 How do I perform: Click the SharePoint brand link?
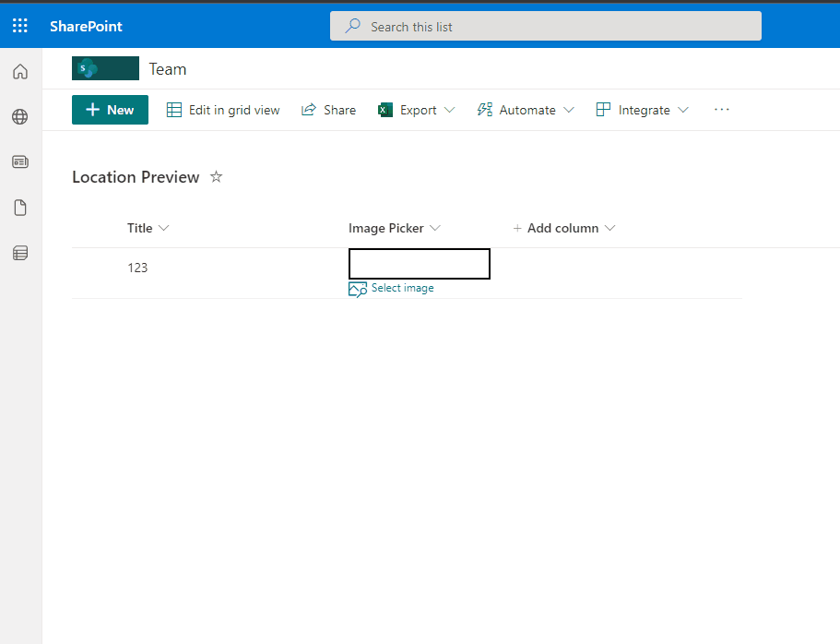(86, 26)
